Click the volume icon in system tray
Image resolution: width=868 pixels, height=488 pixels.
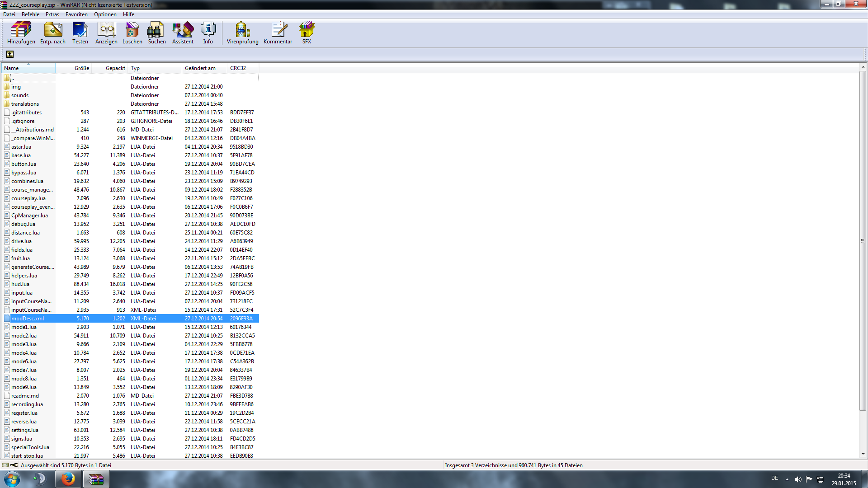pyautogui.click(x=798, y=479)
